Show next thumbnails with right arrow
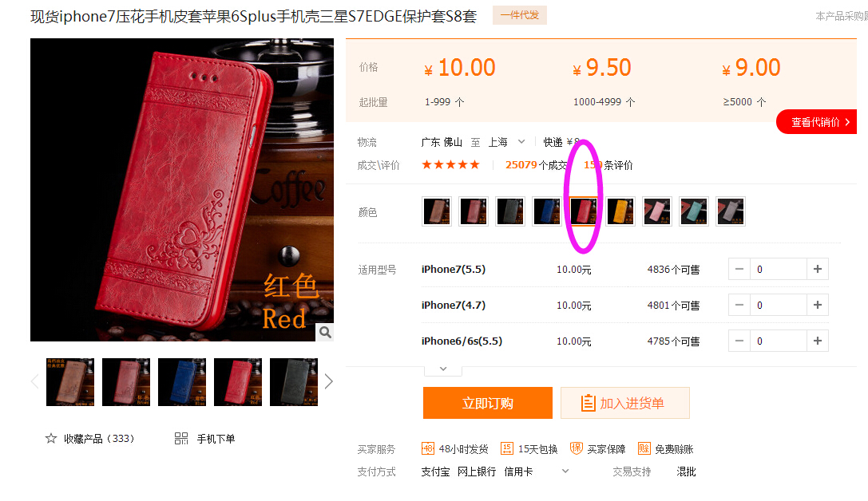This screenshot has width=868, height=501. [x=329, y=381]
